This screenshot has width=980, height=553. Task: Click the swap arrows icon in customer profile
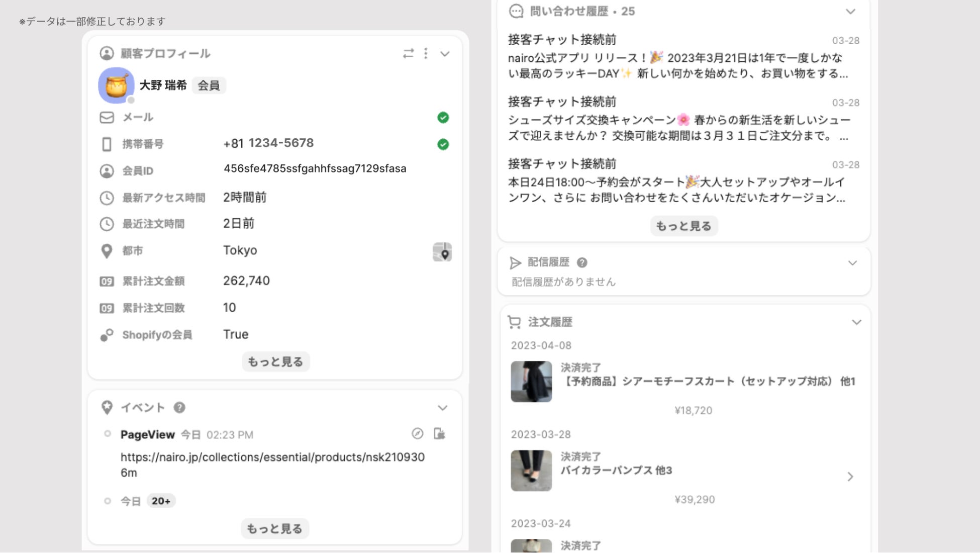(x=408, y=53)
